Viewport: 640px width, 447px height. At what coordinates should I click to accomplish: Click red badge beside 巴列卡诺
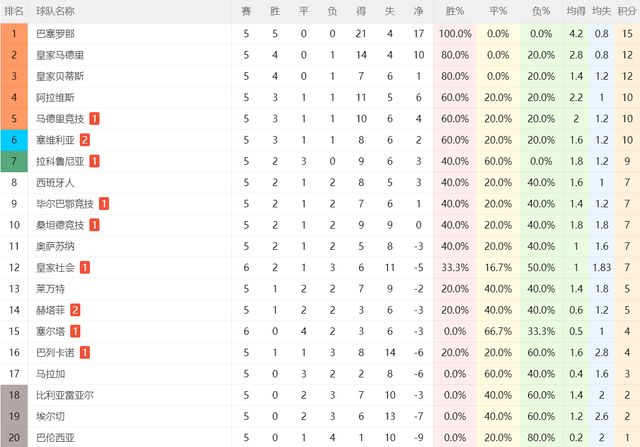84,353
